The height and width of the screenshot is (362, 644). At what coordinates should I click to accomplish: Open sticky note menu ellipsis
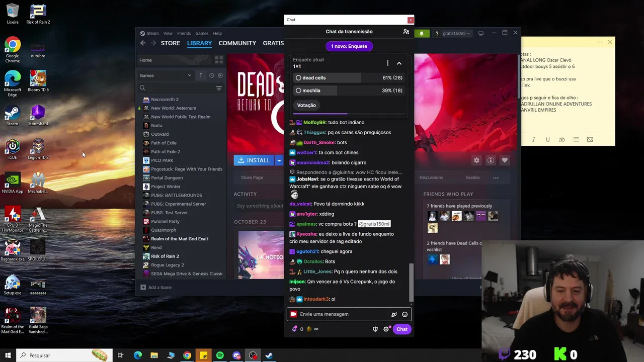599,42
